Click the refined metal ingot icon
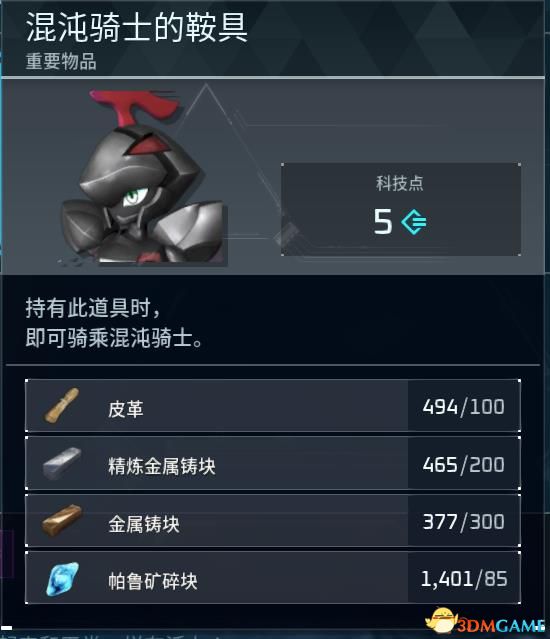 click(62, 463)
